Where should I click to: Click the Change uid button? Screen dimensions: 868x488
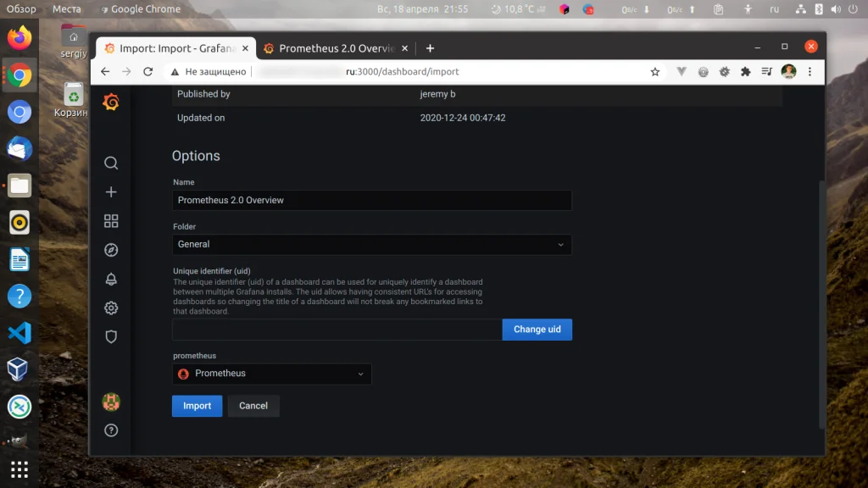pyautogui.click(x=537, y=330)
